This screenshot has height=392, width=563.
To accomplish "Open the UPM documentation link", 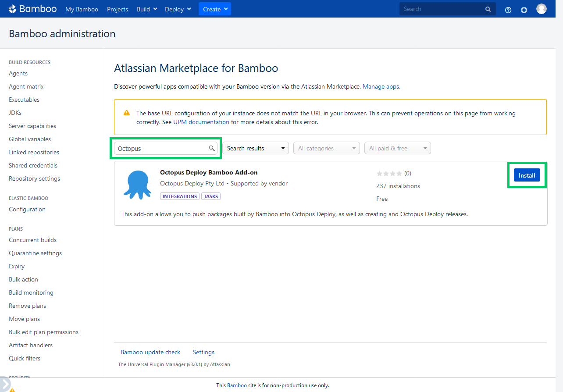I will 201,122.
